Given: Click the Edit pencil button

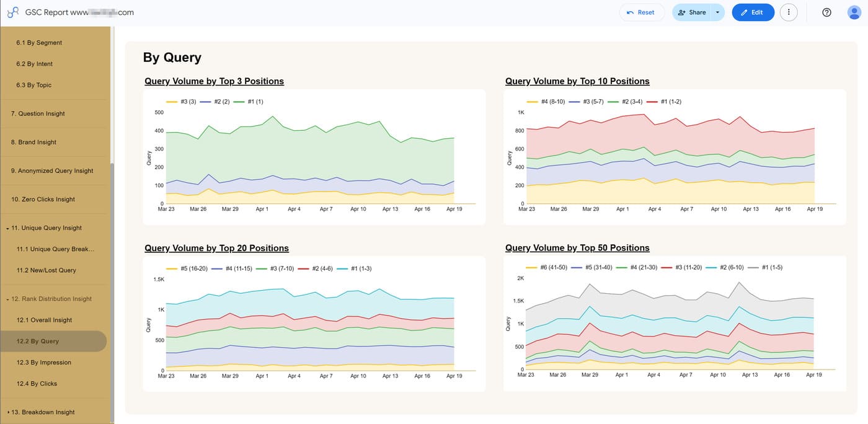Looking at the screenshot, I should [x=753, y=12].
